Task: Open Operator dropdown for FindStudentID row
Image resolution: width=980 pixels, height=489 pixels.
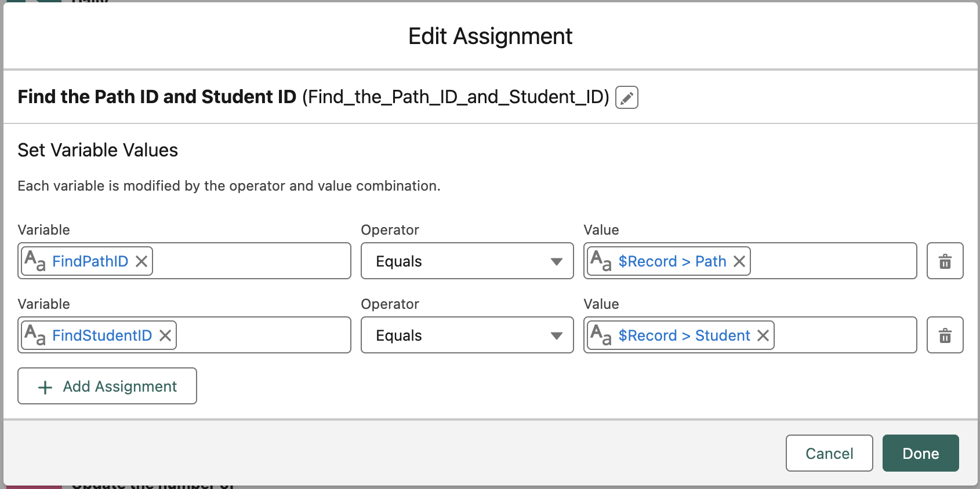Action: [467, 335]
